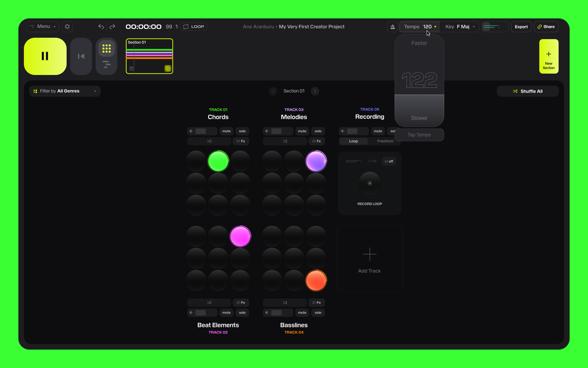Undo the last action

[x=101, y=26]
